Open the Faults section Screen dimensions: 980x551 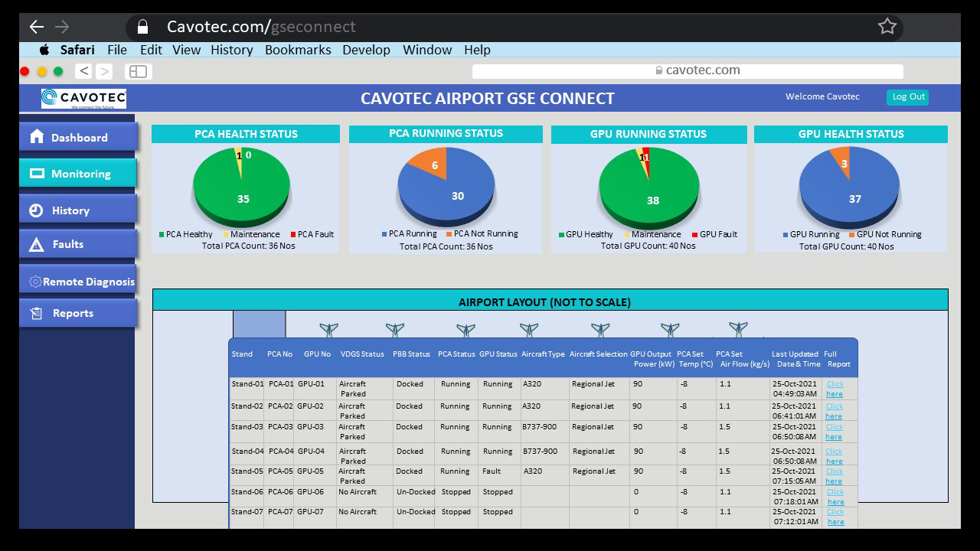[x=78, y=244]
